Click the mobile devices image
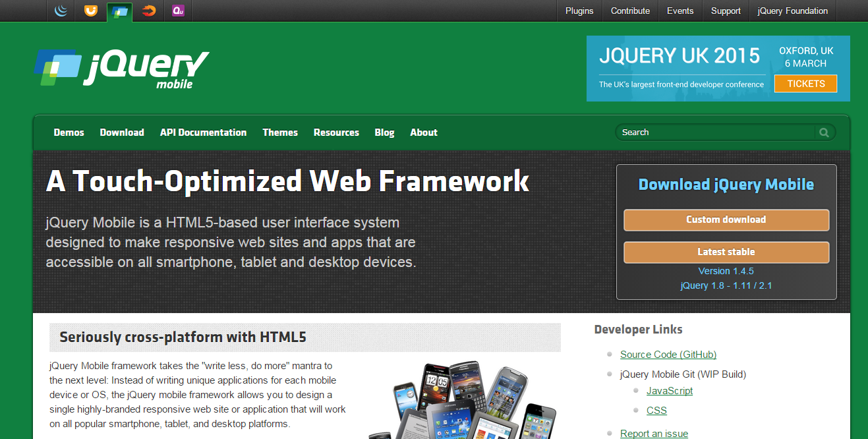The width and height of the screenshot is (868, 439). [x=464, y=399]
